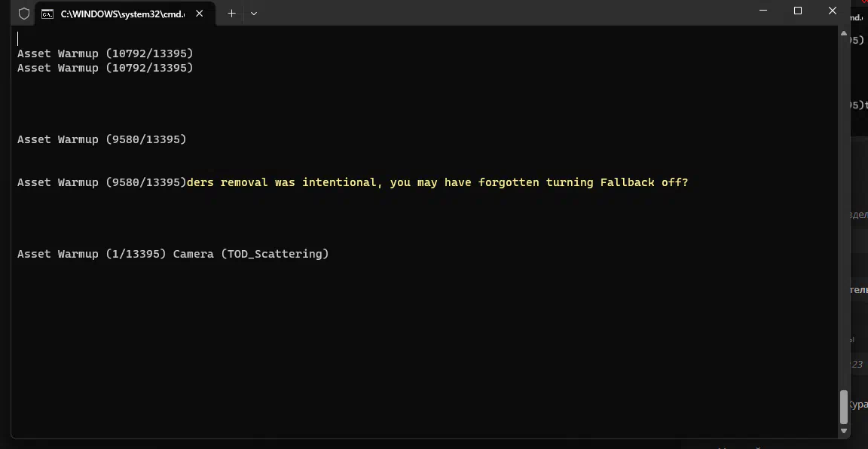This screenshot has height=449, width=868.
Task: Click the word Camera in the last output line
Action: point(193,254)
